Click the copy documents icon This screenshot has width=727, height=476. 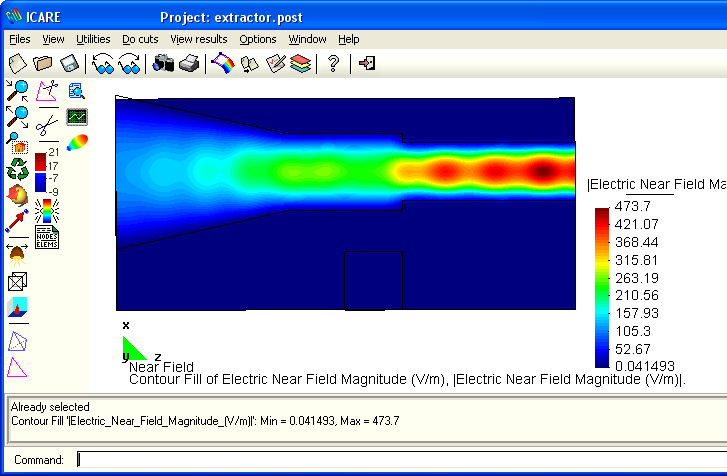tap(249, 64)
